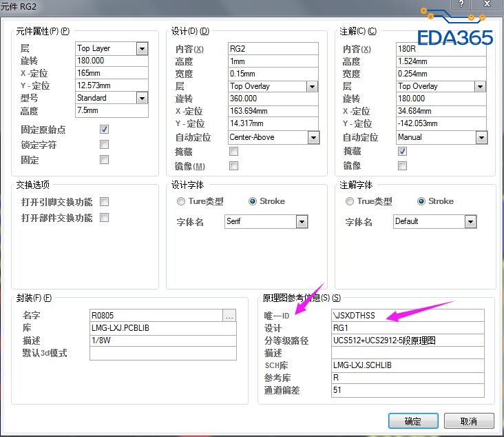This screenshot has width=504, height=437.
Task: Click the 取消 button
Action: coord(469,421)
